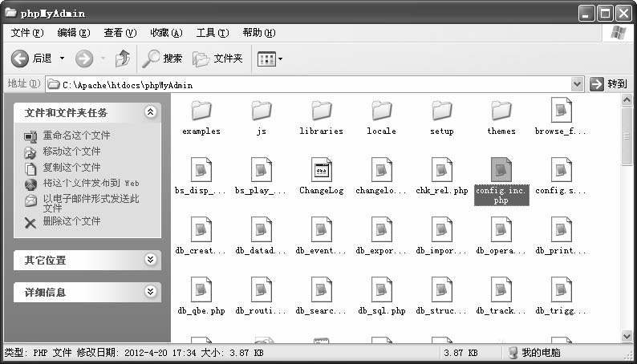This screenshot has width=637, height=364.
Task: Select the config.inc.php file icon
Action: coord(501,170)
